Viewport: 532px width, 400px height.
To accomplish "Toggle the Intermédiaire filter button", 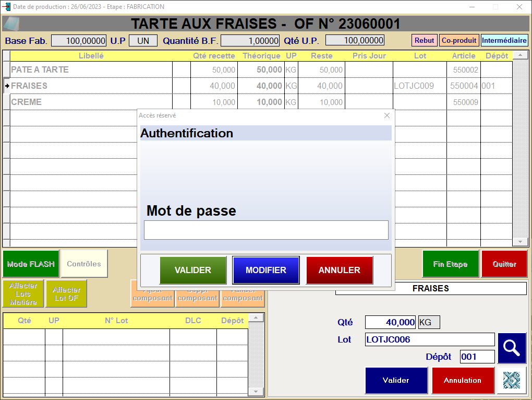I will (504, 40).
